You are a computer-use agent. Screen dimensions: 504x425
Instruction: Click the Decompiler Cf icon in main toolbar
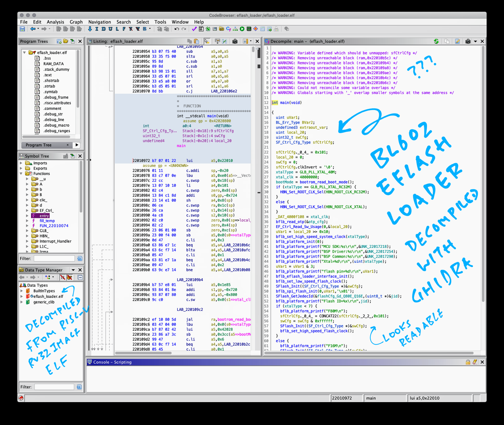point(228,29)
